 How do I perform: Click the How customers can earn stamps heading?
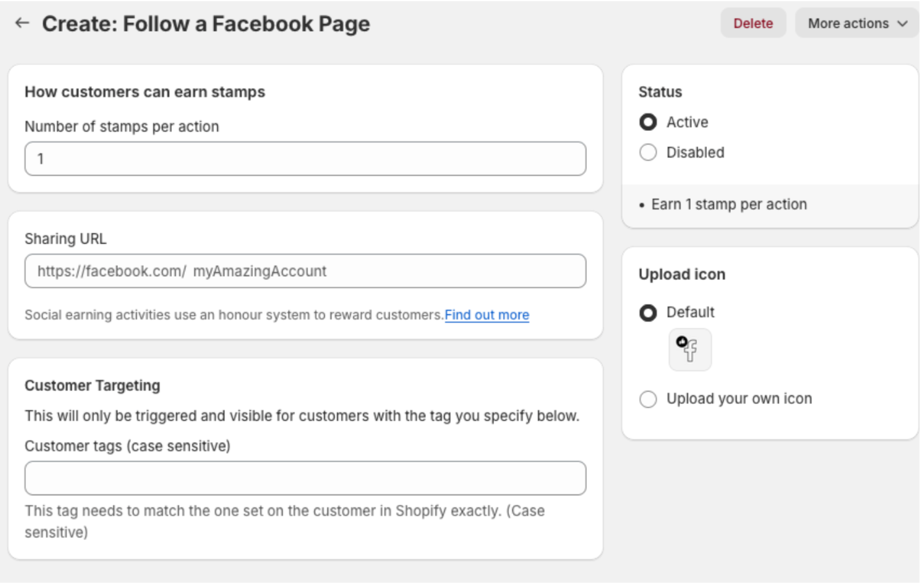[x=145, y=92]
